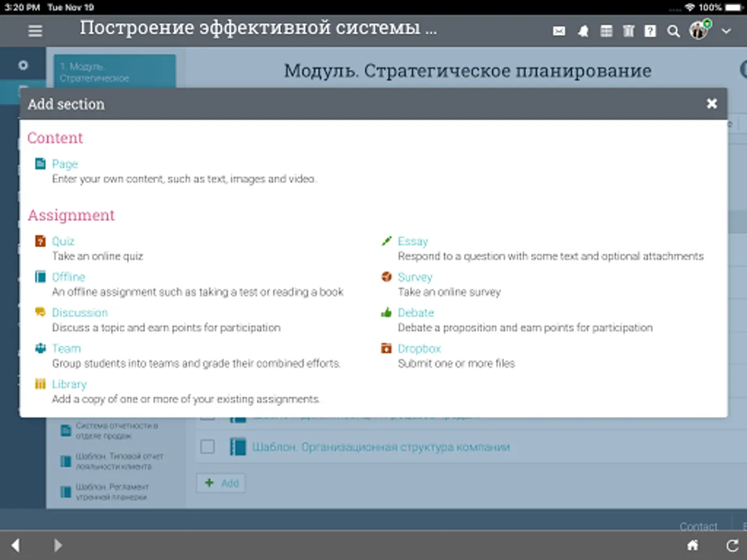The height and width of the screenshot is (560, 747).
Task: Expand the user menu chevron
Action: click(725, 30)
